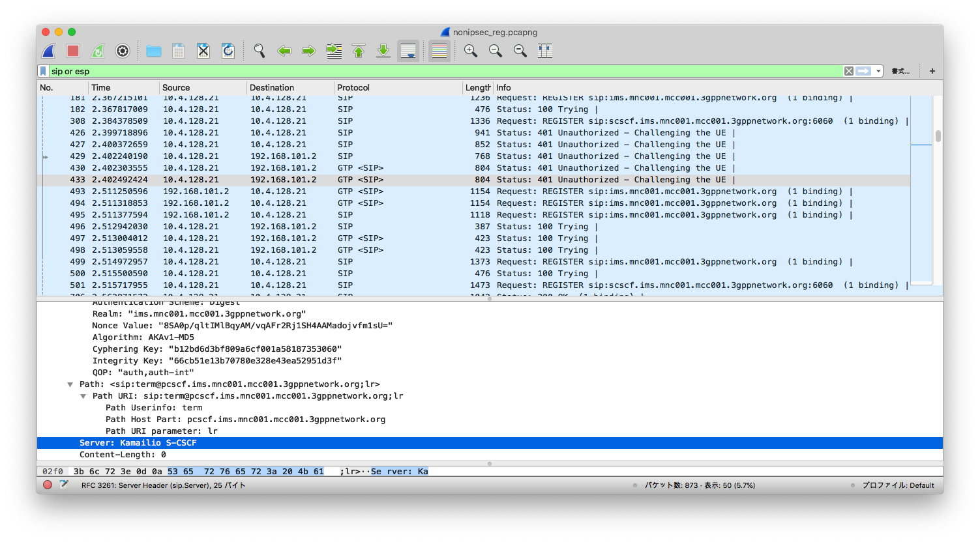Zoom out the packet text
The width and height of the screenshot is (980, 542).
pyautogui.click(x=496, y=51)
